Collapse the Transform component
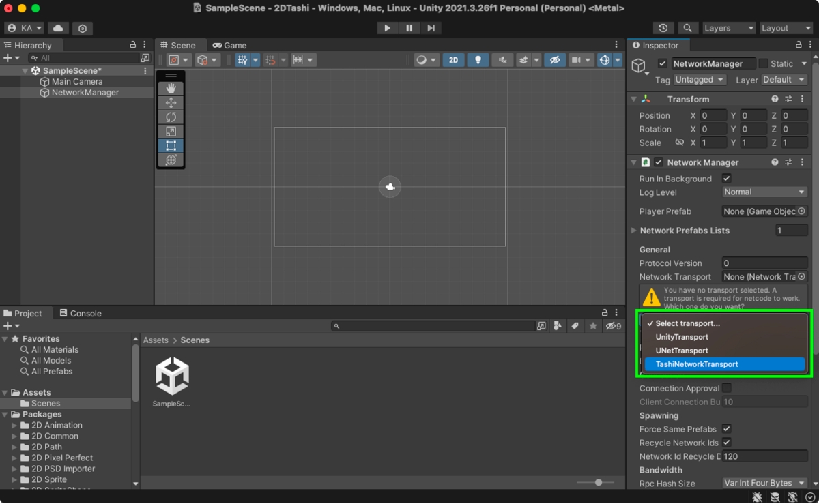 point(634,99)
